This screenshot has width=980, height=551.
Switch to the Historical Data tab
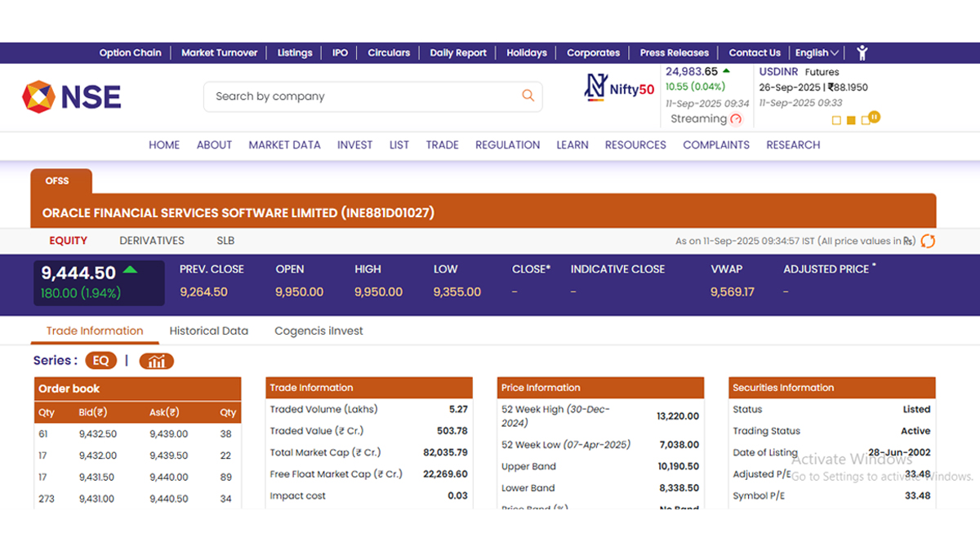pyautogui.click(x=208, y=331)
